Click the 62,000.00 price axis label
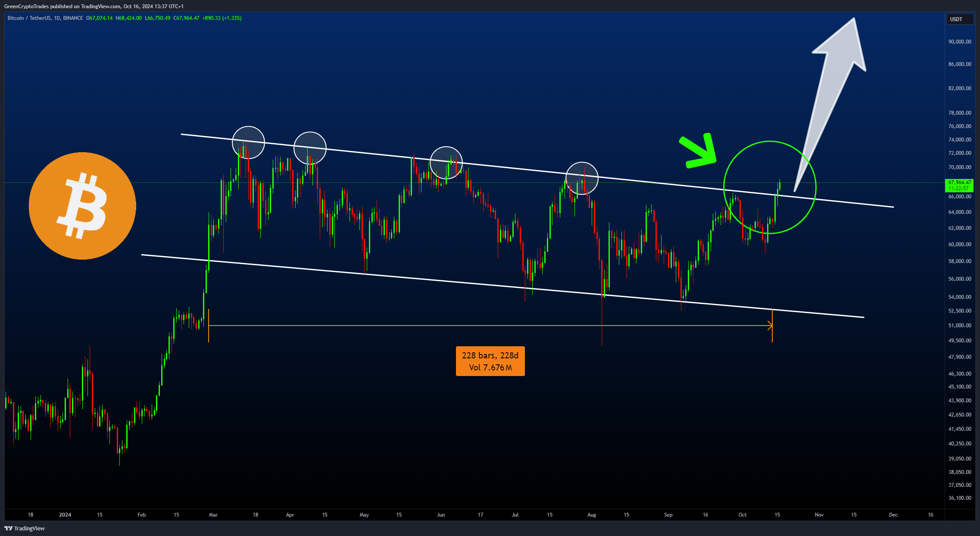 coord(960,228)
